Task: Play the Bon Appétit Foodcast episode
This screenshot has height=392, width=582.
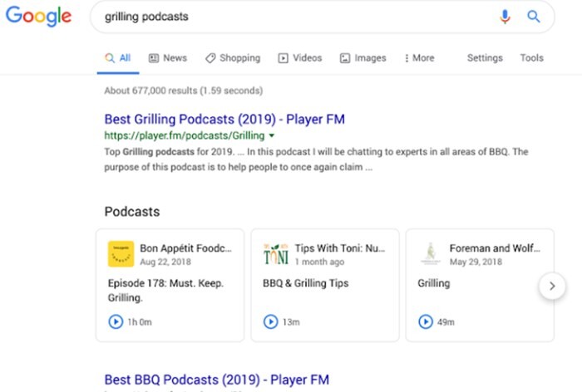Action: [116, 321]
